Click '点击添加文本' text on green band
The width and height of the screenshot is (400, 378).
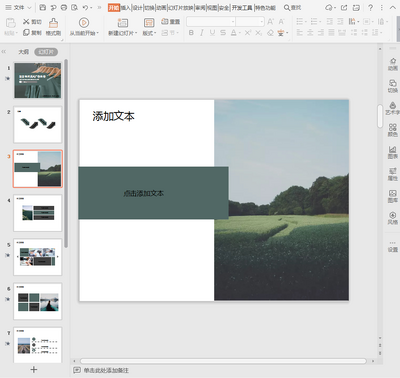(x=144, y=193)
